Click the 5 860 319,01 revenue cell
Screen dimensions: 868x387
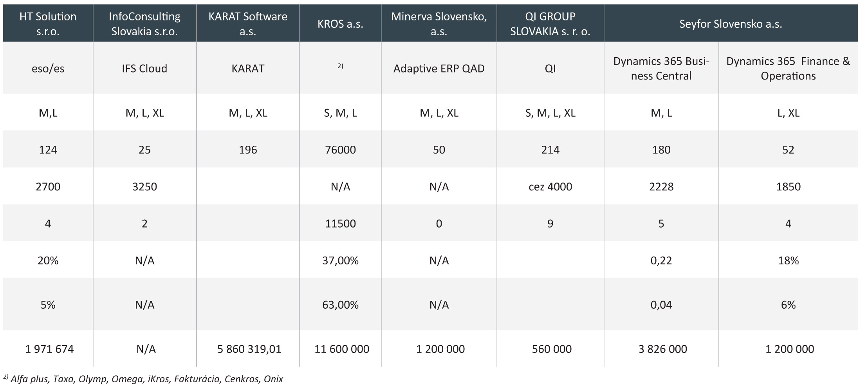click(249, 349)
